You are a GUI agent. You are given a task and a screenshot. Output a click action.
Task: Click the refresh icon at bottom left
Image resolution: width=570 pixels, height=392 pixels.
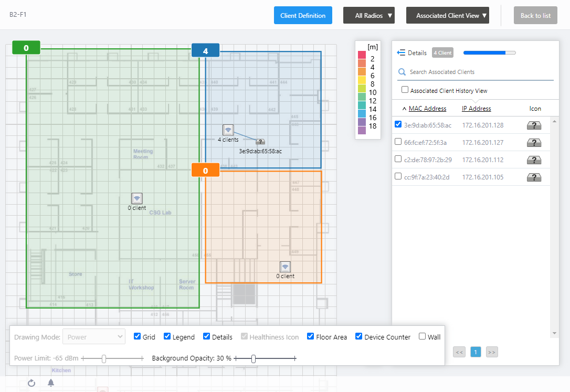[x=31, y=383]
